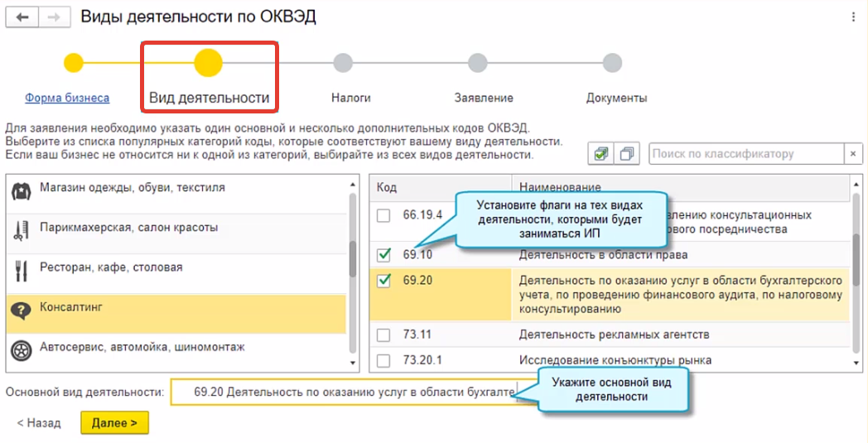Uncheck the 69.20 activity checkbox
Viewport: 868px width, 443px height.
(383, 280)
